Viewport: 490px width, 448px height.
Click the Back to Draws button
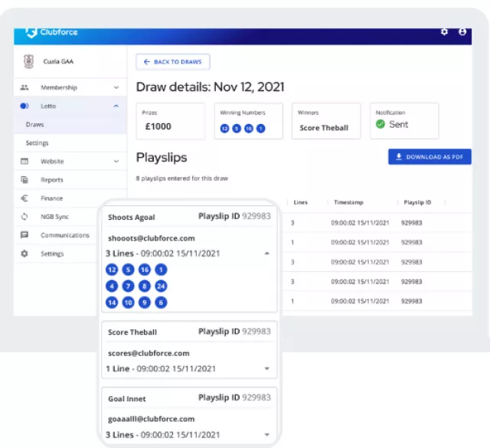(173, 62)
